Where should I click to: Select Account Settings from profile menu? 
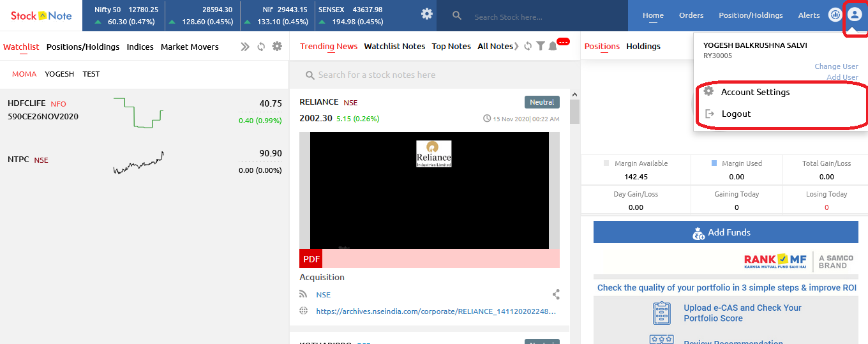755,92
